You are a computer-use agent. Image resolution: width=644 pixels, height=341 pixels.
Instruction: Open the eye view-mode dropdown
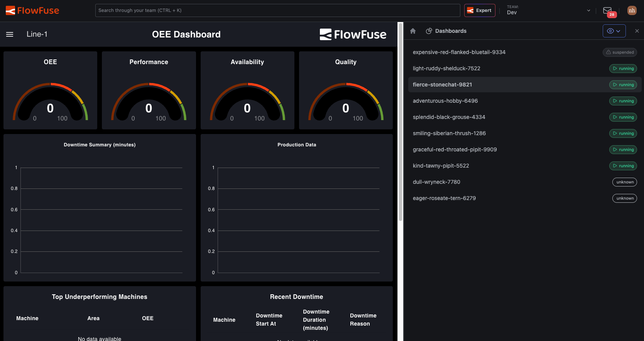(614, 31)
